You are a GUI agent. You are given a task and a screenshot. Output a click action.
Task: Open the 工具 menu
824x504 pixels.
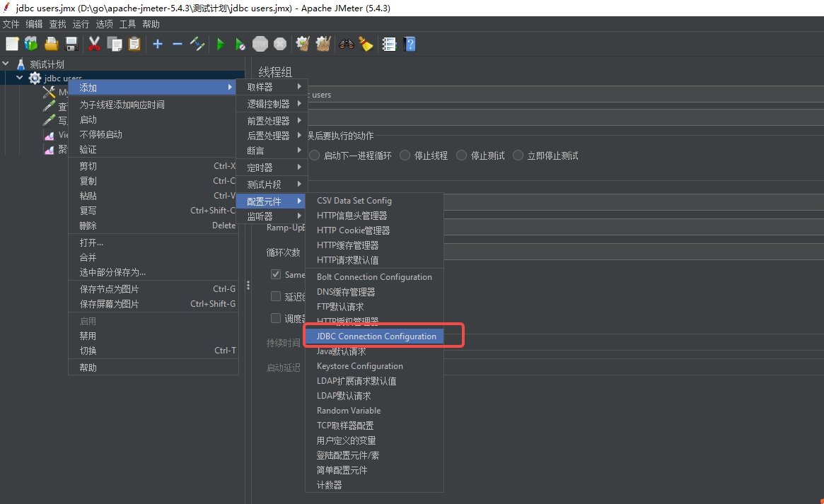pyautogui.click(x=128, y=24)
